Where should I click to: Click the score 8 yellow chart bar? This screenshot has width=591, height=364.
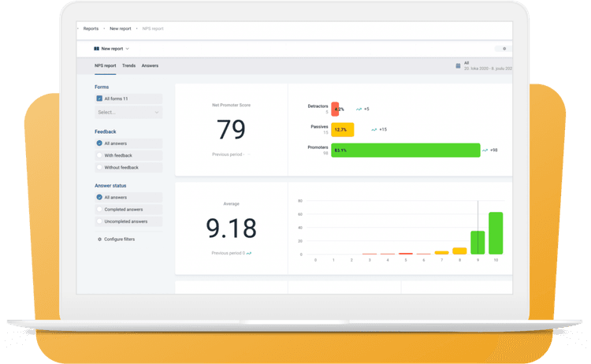(x=459, y=251)
